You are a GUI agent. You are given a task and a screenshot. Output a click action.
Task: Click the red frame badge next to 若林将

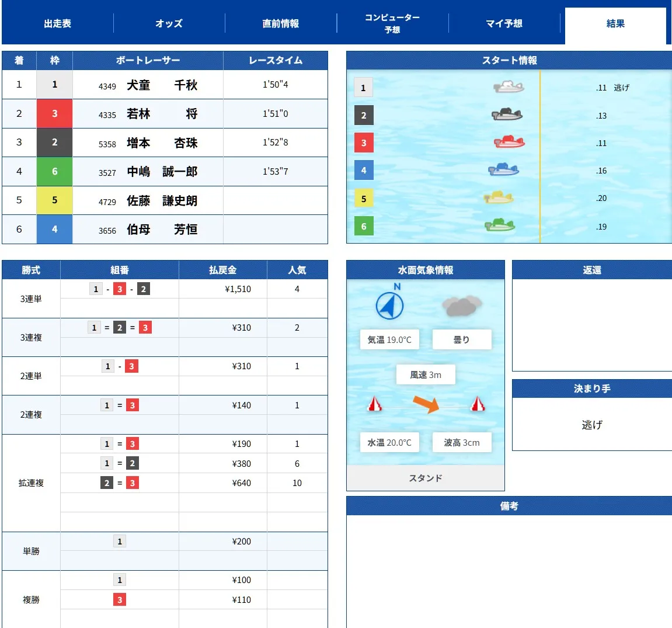tap(54, 113)
